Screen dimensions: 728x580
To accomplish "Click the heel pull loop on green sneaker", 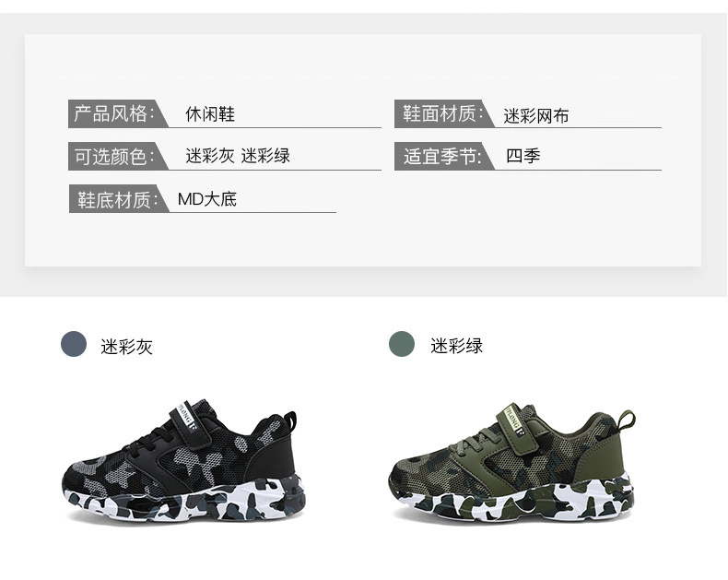I will click(x=625, y=420).
